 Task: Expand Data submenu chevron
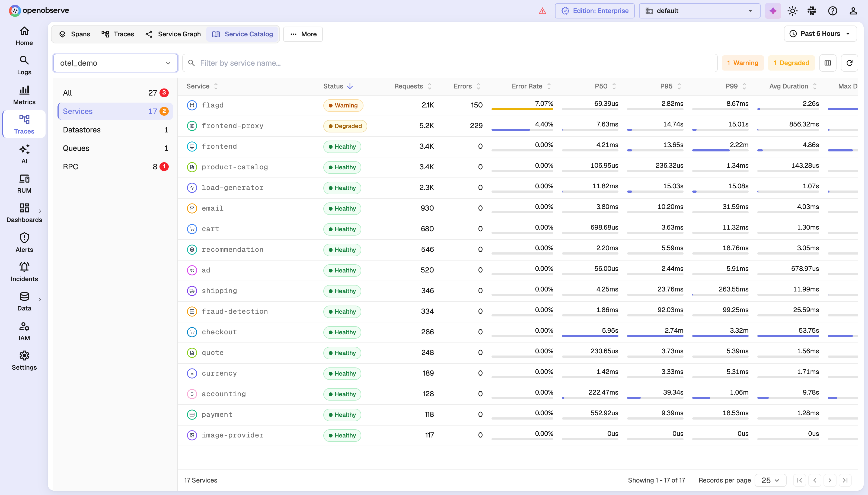point(40,300)
